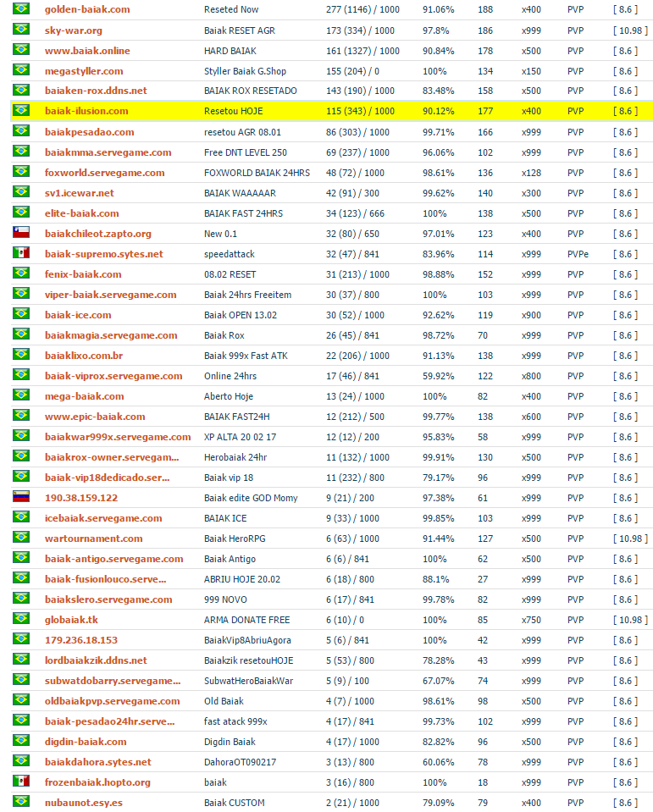Open baiaklixo.com.br server link
The height and width of the screenshot is (812, 653).
tap(83, 356)
